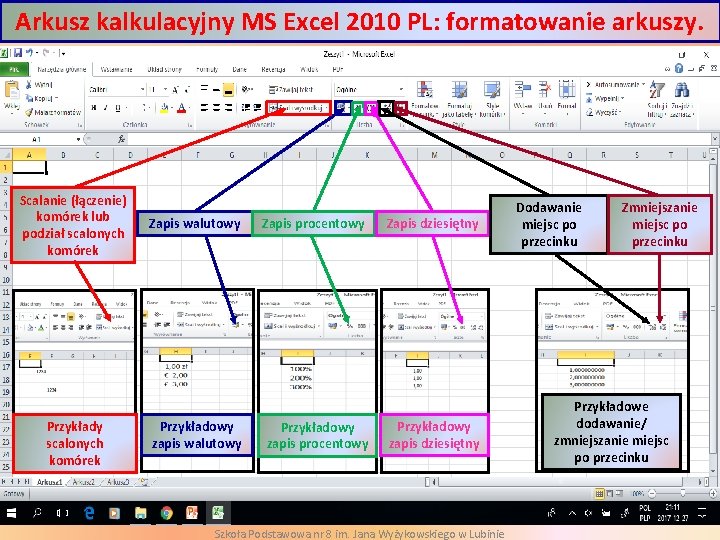The image size is (720, 540).
Task: Undo the last action
Action: (29, 53)
